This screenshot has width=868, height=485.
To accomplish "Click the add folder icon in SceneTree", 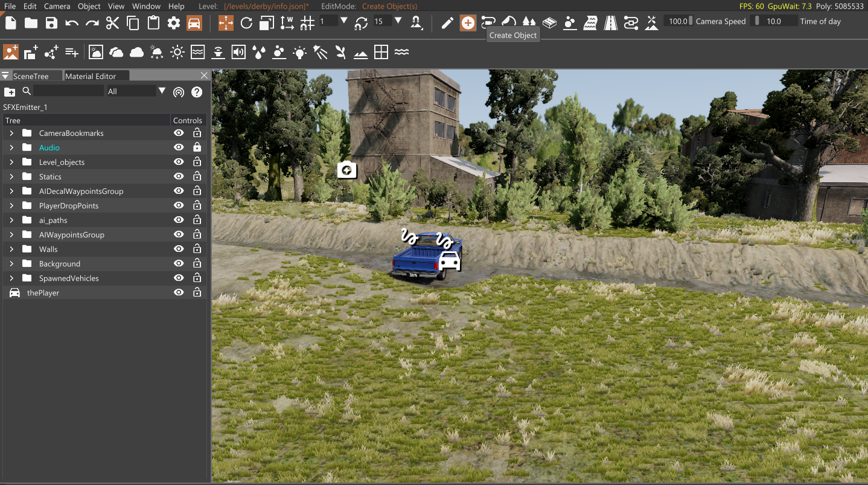I will point(10,92).
